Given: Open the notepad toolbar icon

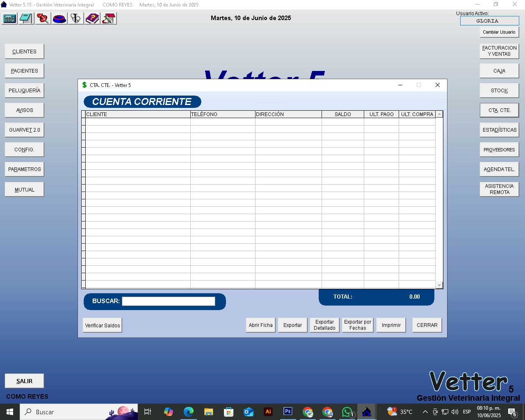Looking at the screenshot, I should tap(26, 18).
